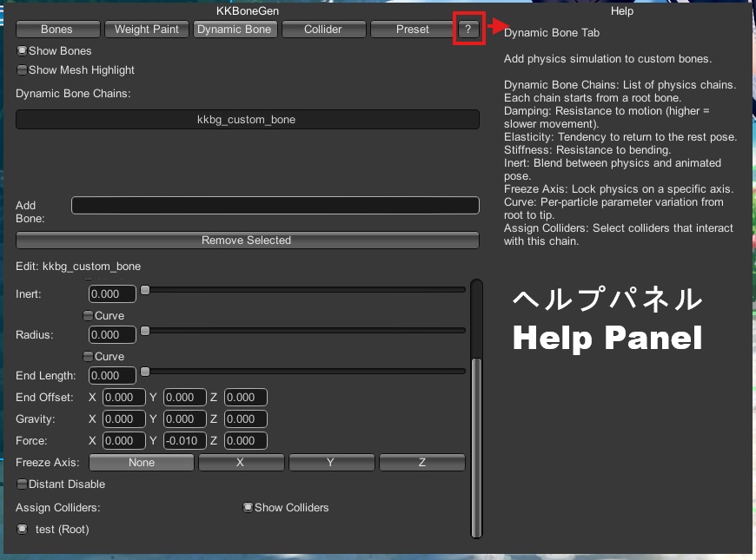The image size is (756, 560).
Task: Click the End Offset X field
Action: coord(124,398)
